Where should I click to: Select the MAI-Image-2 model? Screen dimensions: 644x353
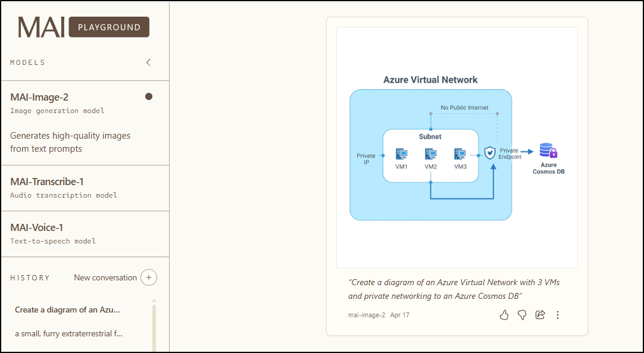[39, 97]
